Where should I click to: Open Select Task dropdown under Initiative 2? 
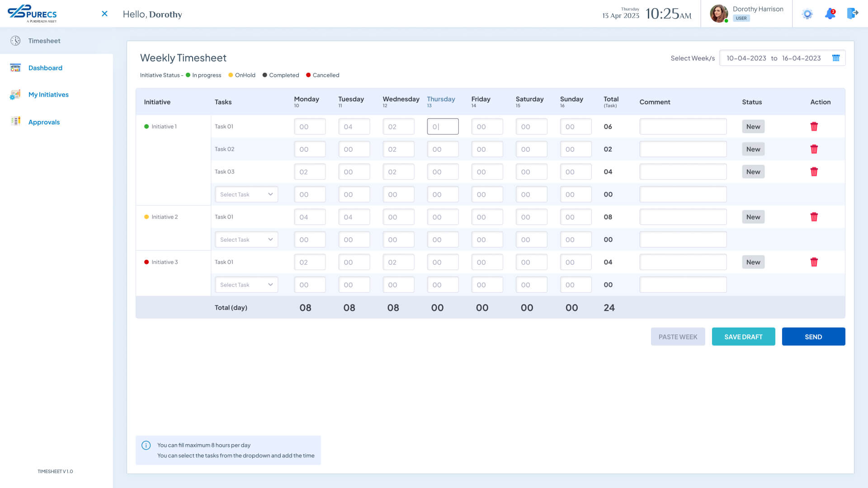pyautogui.click(x=246, y=239)
